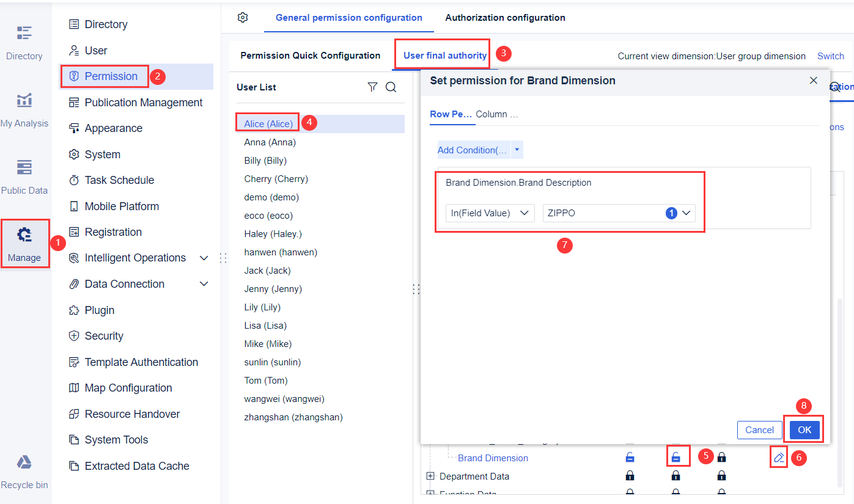Unlock the first lock on the Department Data row
The image size is (854, 504).
coord(630,475)
